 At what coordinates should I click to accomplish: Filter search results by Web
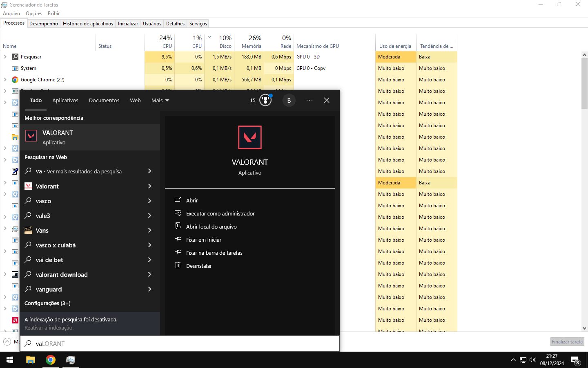pos(135,100)
